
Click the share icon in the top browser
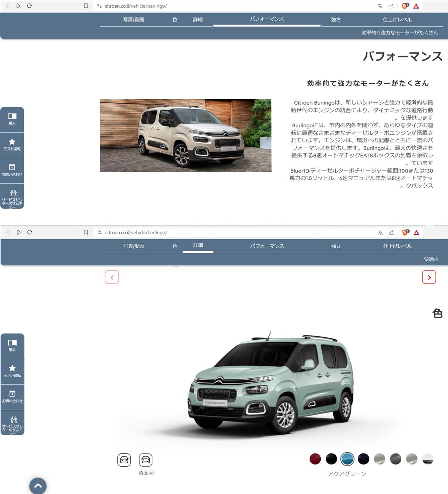[391, 6]
